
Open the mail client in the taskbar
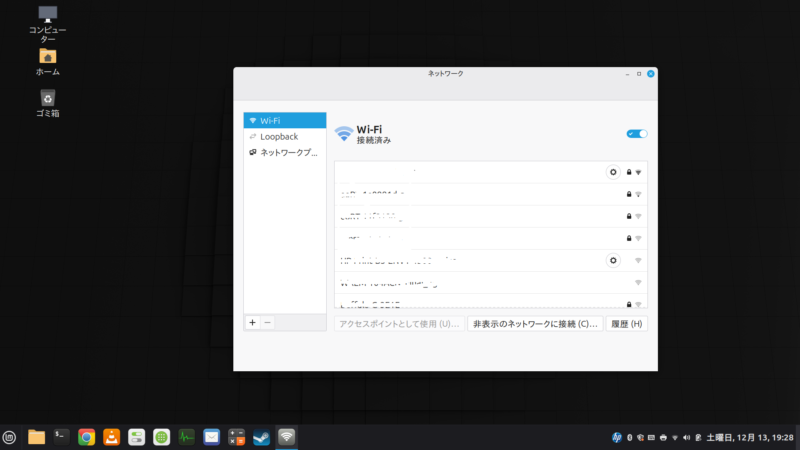212,437
